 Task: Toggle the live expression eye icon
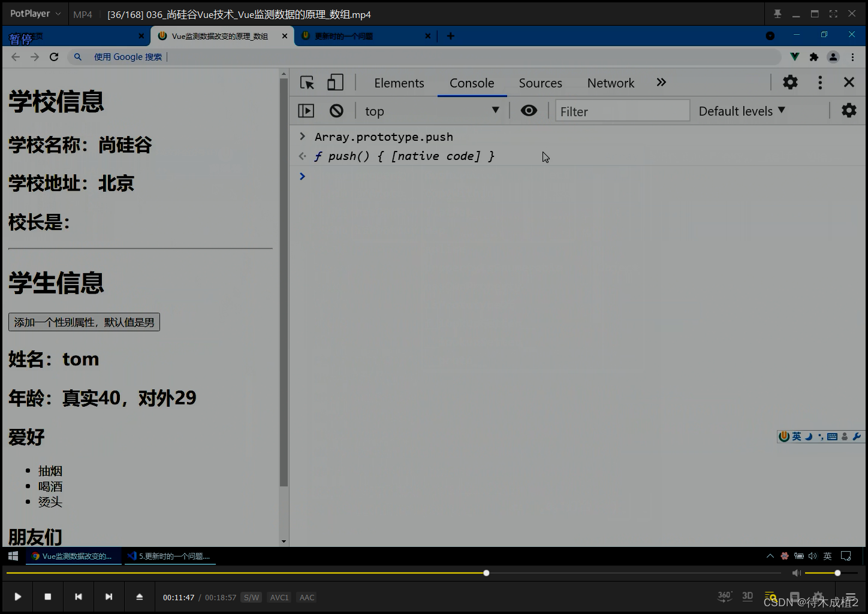point(529,111)
